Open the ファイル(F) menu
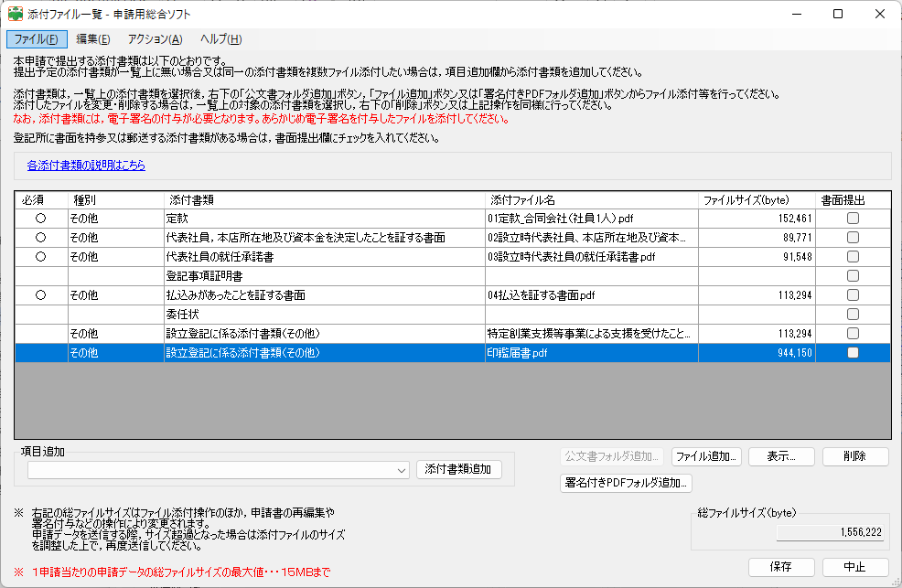The height and width of the screenshot is (588, 902). [36, 38]
